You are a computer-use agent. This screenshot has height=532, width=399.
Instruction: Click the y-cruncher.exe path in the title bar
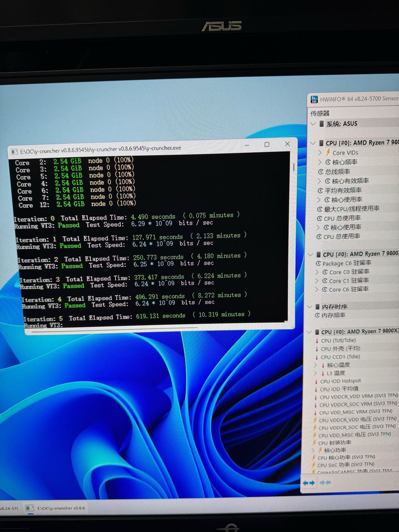pos(100,150)
